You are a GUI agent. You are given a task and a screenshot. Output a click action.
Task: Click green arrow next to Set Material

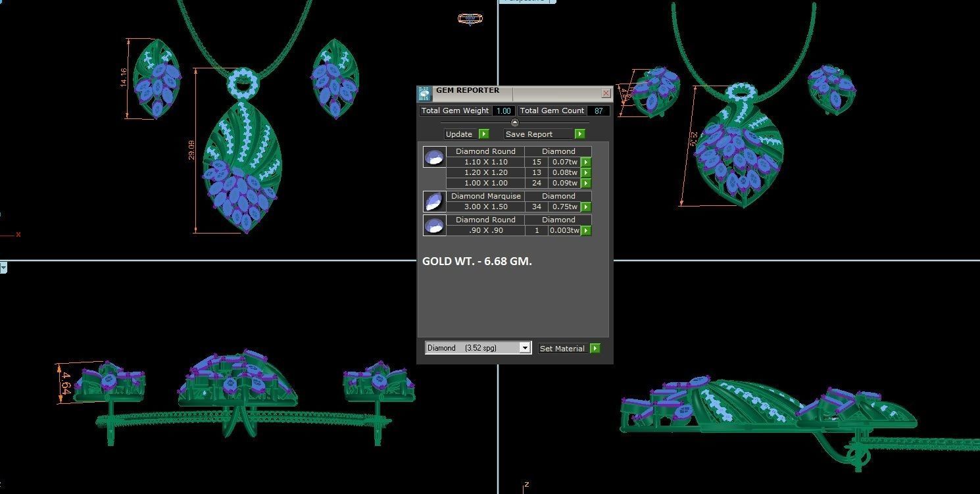595,348
